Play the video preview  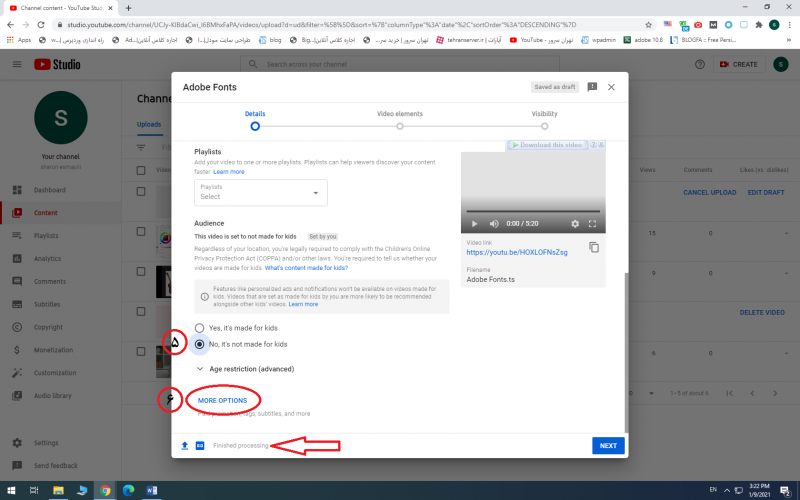point(474,224)
